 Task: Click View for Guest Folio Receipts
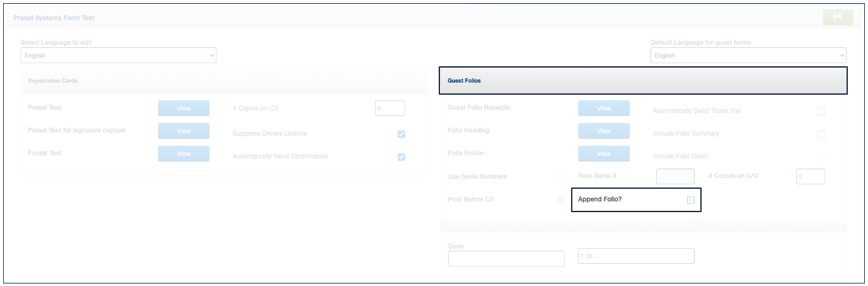[x=603, y=109]
